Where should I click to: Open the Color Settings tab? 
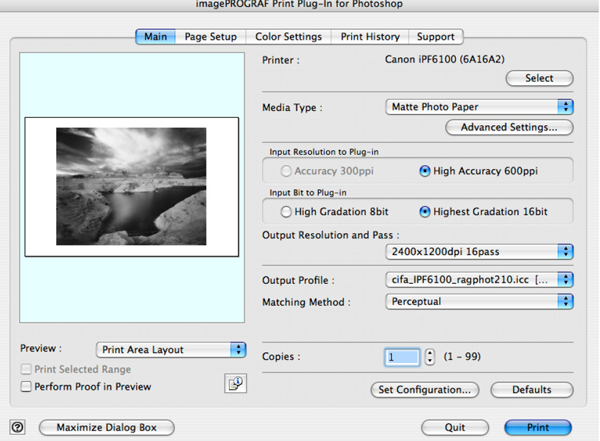289,37
